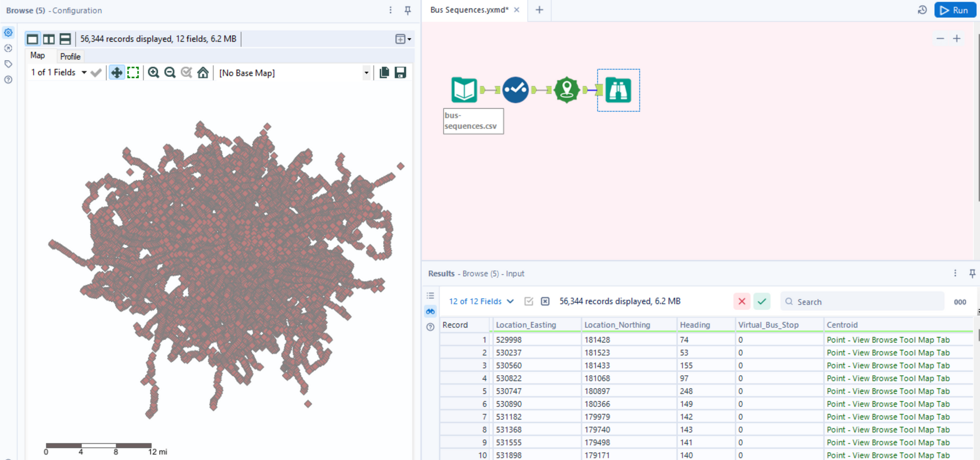Activate the pan map tool
Viewport: 980px width, 460px height.
[117, 73]
